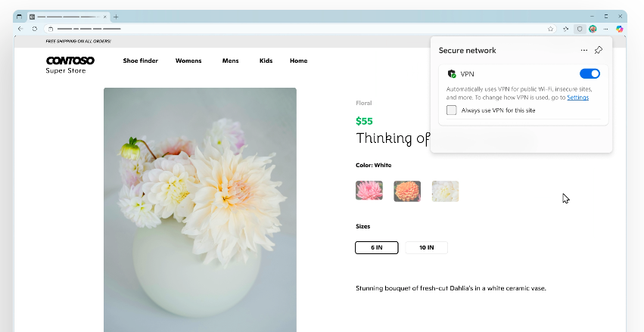Screen dimensions: 644x332
Task: Choose the 6 IN size button
Action: [x=376, y=247]
